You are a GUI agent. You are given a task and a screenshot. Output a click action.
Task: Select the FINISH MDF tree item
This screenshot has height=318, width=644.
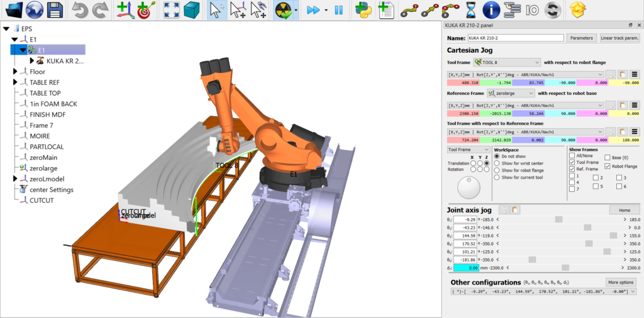(48, 114)
